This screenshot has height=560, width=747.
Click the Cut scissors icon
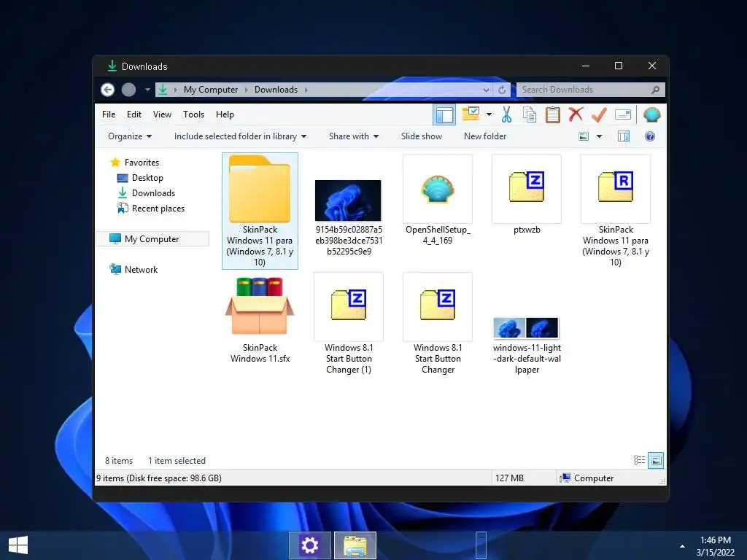[506, 114]
